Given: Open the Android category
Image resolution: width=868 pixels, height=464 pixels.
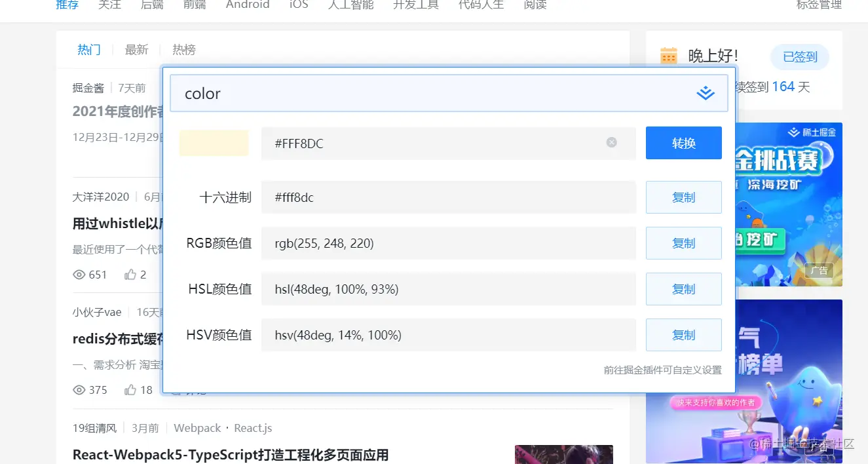Looking at the screenshot, I should pos(248,5).
